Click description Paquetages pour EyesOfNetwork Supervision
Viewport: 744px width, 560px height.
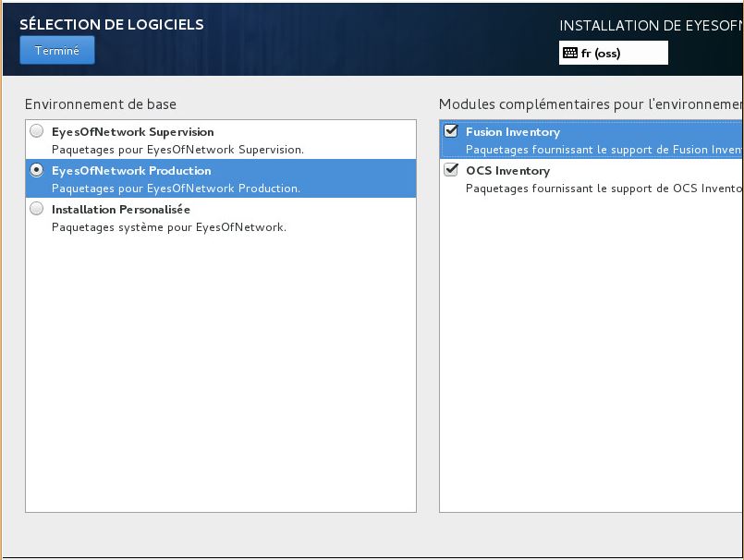coord(177,150)
